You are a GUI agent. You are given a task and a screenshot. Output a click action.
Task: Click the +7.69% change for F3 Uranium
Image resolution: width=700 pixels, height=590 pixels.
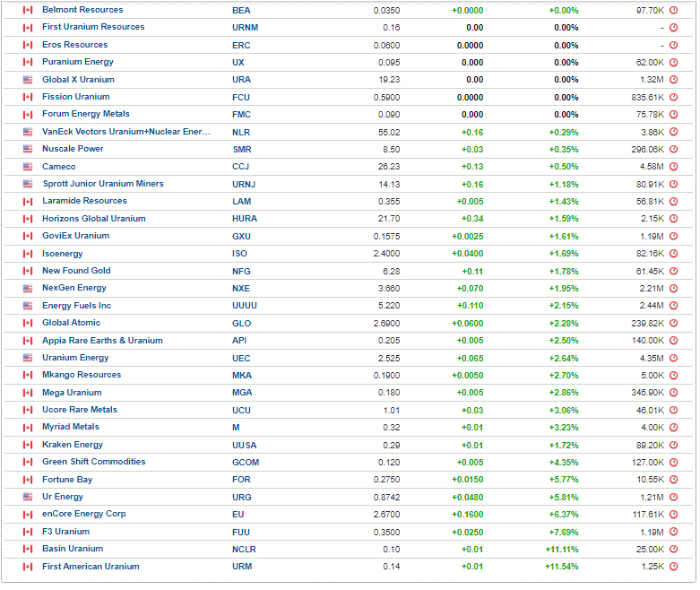tap(564, 533)
